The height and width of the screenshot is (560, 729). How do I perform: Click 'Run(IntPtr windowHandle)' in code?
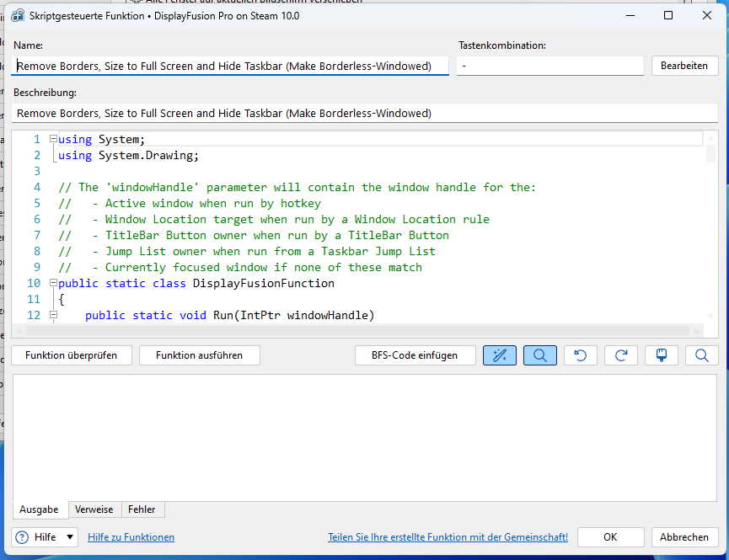(294, 315)
